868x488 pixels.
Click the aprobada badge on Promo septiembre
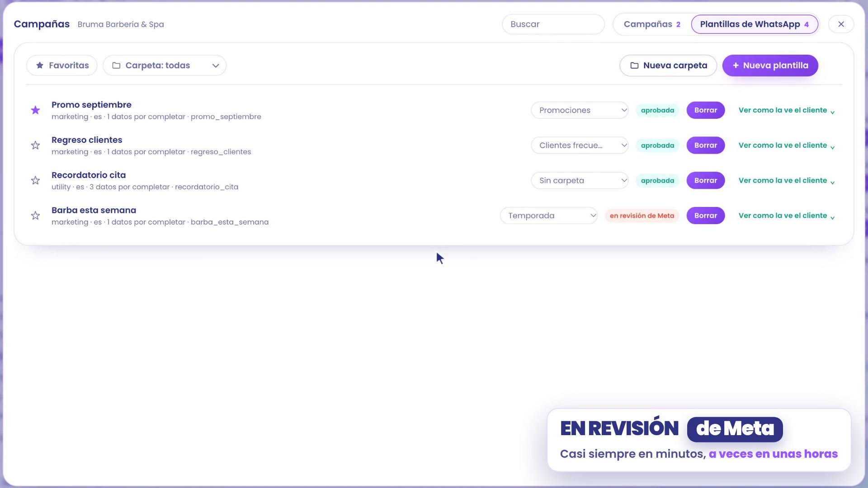657,110
